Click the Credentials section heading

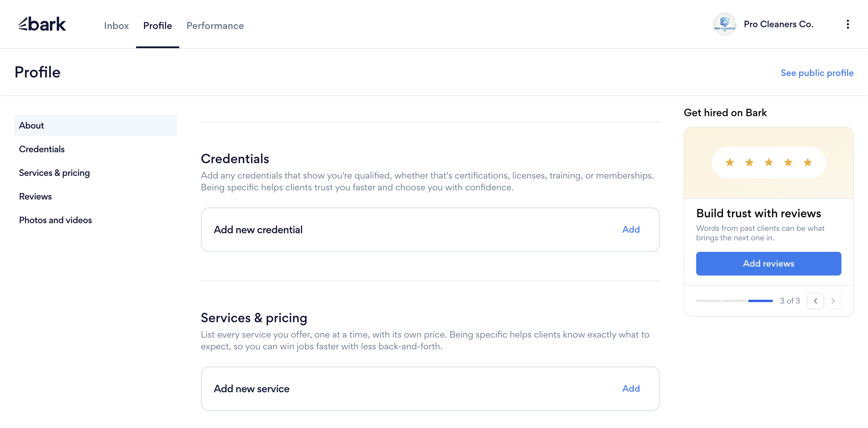pos(235,159)
